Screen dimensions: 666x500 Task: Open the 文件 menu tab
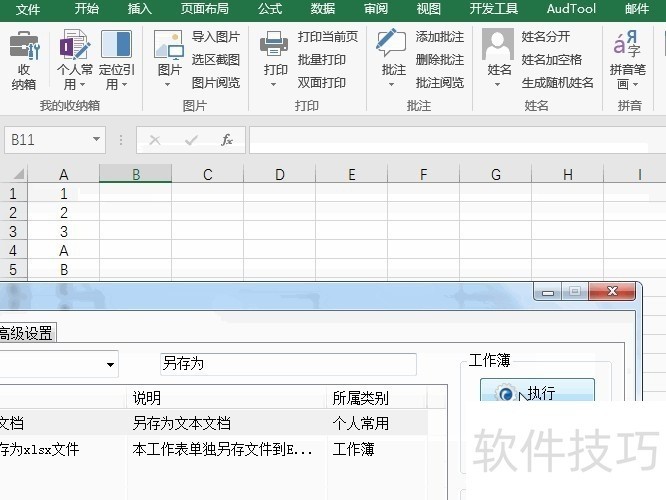tap(28, 9)
